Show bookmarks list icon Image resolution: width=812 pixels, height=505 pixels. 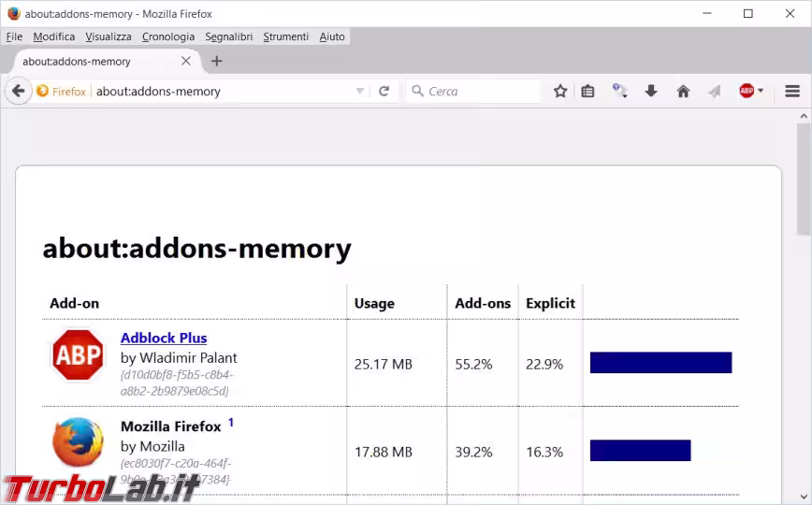587,91
